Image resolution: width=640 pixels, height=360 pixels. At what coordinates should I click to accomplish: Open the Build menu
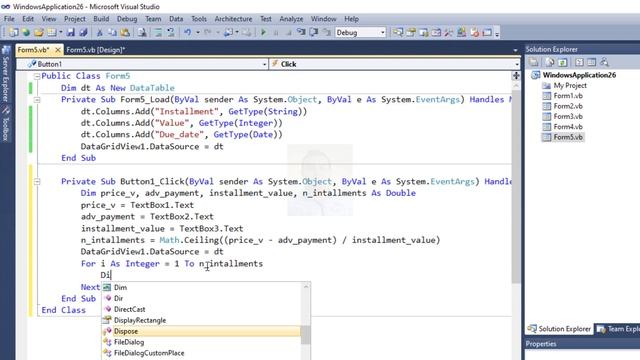[101, 19]
